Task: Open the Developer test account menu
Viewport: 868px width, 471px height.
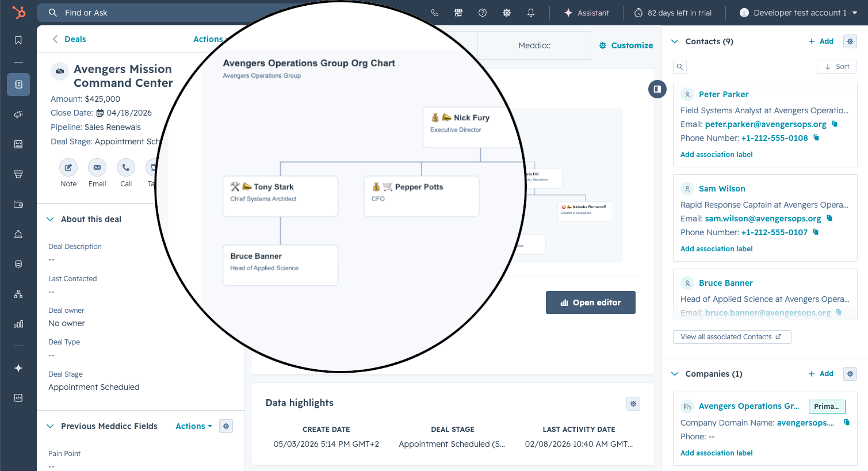Action: click(x=799, y=13)
